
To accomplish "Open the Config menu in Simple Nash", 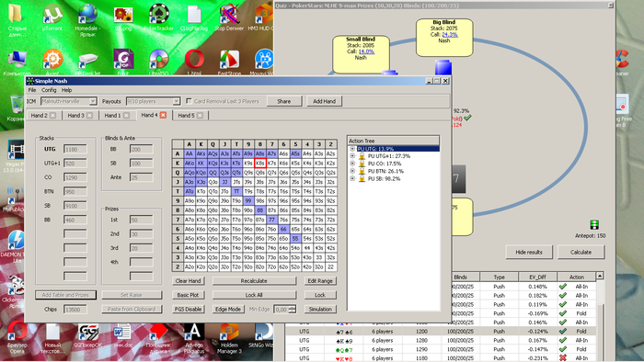I will click(49, 90).
